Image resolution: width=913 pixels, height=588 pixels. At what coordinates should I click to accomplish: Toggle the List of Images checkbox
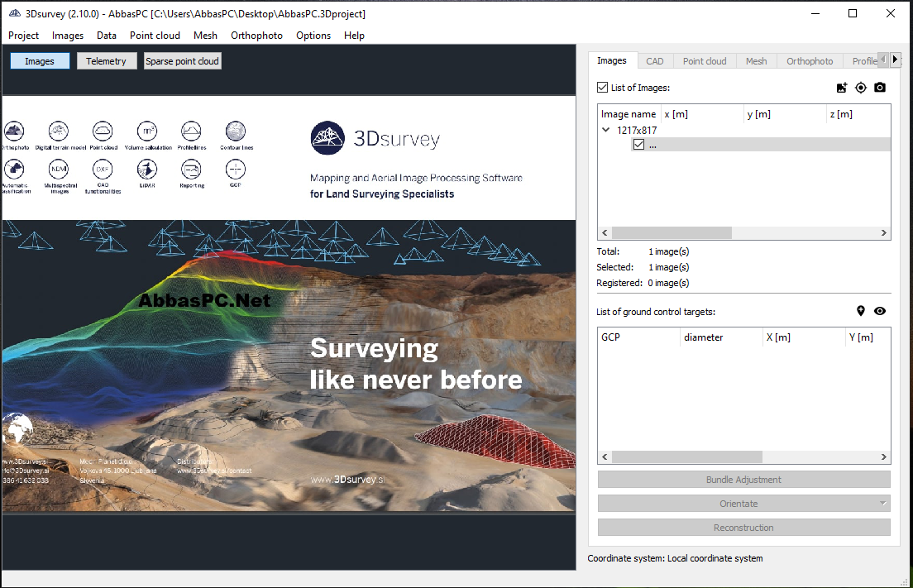click(x=603, y=88)
